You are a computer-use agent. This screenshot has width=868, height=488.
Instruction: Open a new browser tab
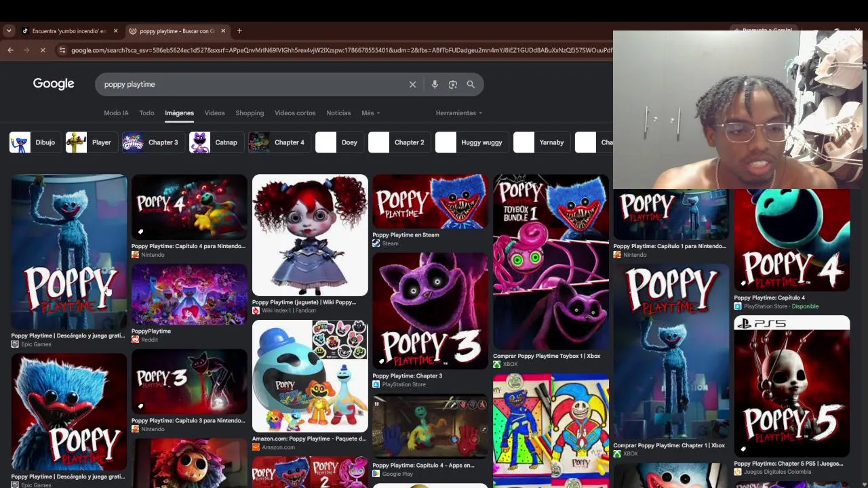(x=239, y=30)
